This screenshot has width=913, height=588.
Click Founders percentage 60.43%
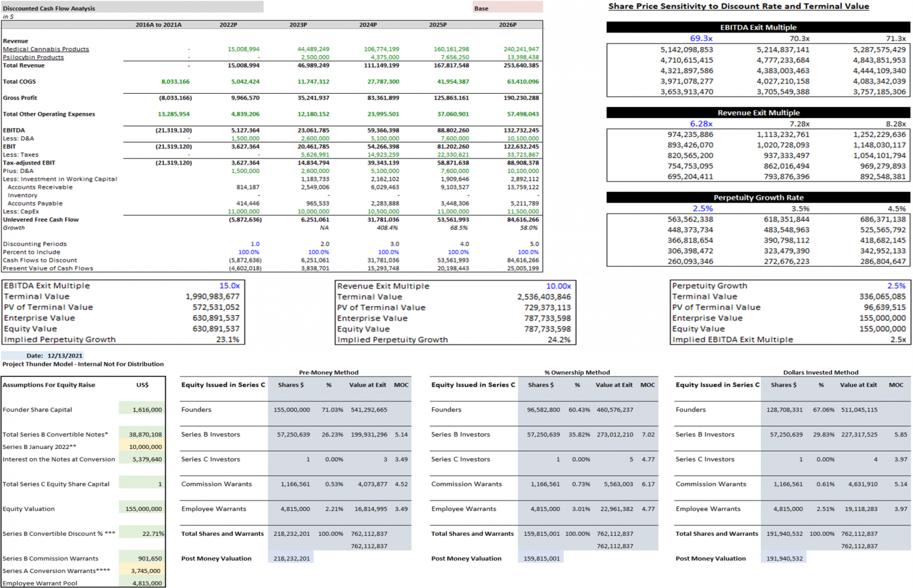tap(580, 410)
